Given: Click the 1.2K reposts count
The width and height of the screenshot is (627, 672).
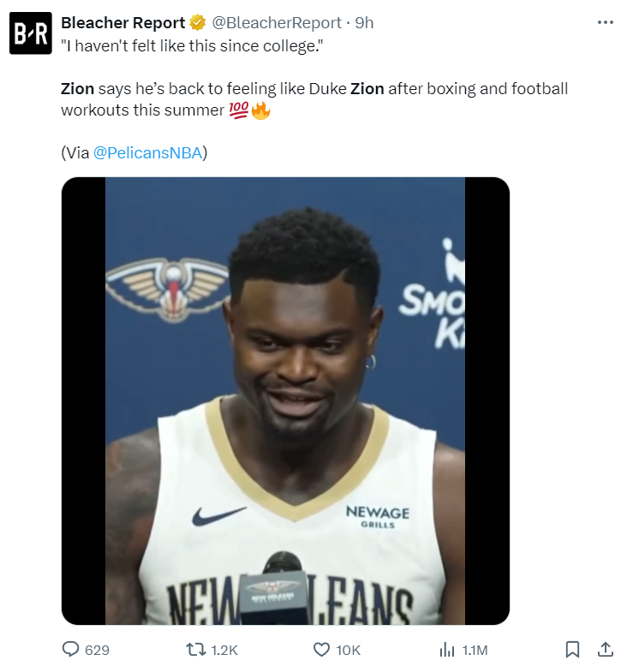Looking at the screenshot, I should [224, 651].
